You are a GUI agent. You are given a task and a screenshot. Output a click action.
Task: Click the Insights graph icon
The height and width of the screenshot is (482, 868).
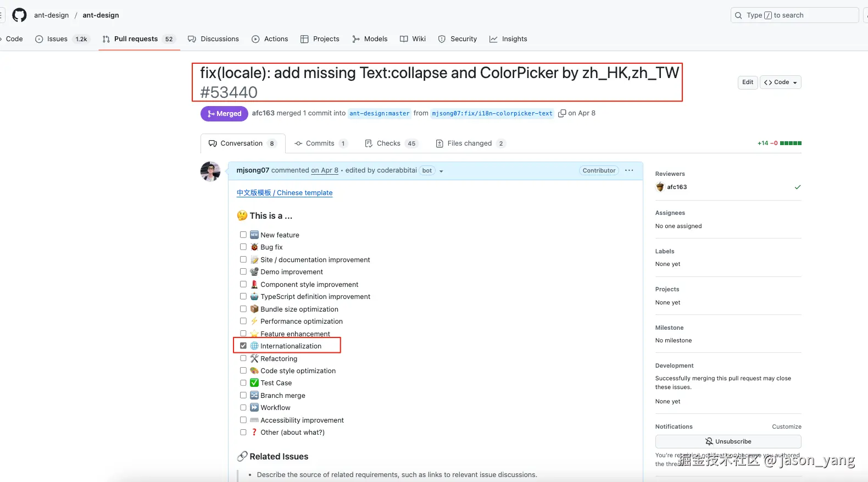pyautogui.click(x=493, y=39)
